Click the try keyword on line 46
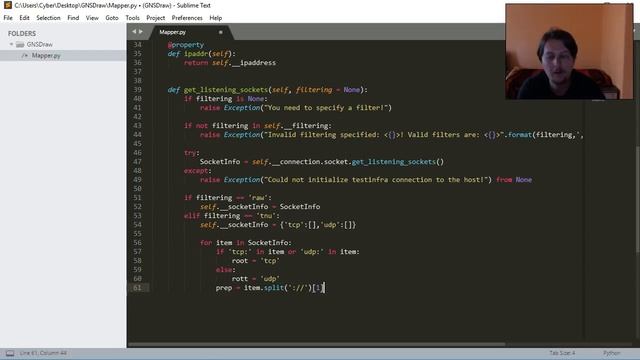 point(190,153)
